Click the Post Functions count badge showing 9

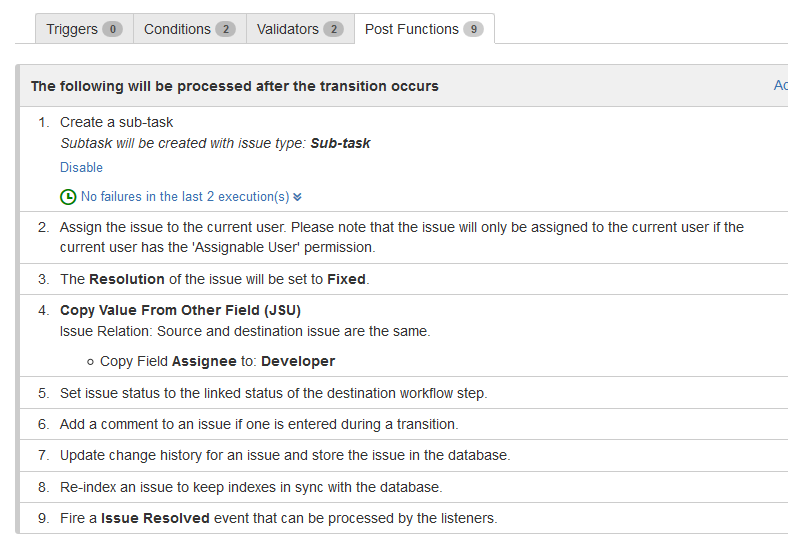(x=473, y=29)
